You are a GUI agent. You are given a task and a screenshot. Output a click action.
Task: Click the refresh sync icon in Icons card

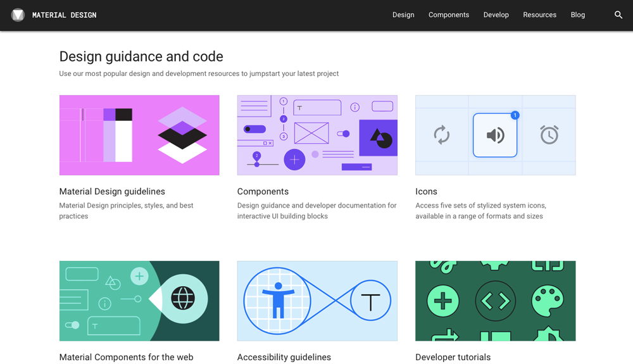(442, 135)
